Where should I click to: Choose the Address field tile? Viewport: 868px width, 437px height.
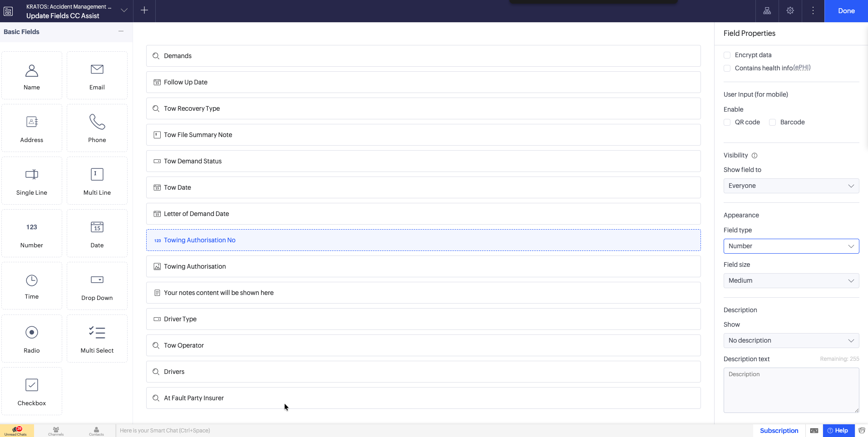click(x=32, y=128)
